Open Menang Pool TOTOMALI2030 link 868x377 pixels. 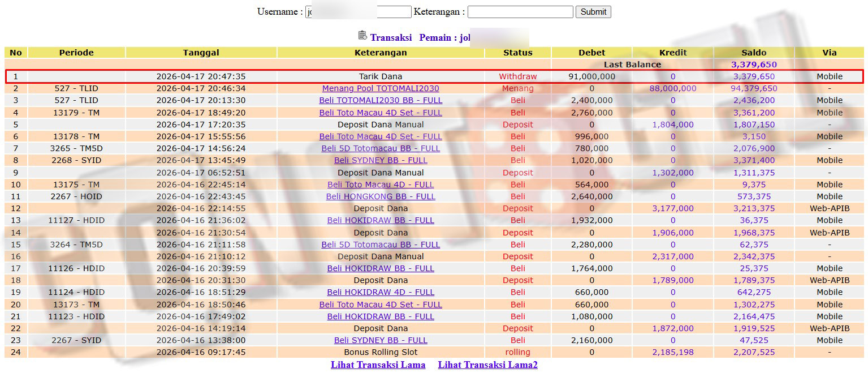tap(381, 88)
